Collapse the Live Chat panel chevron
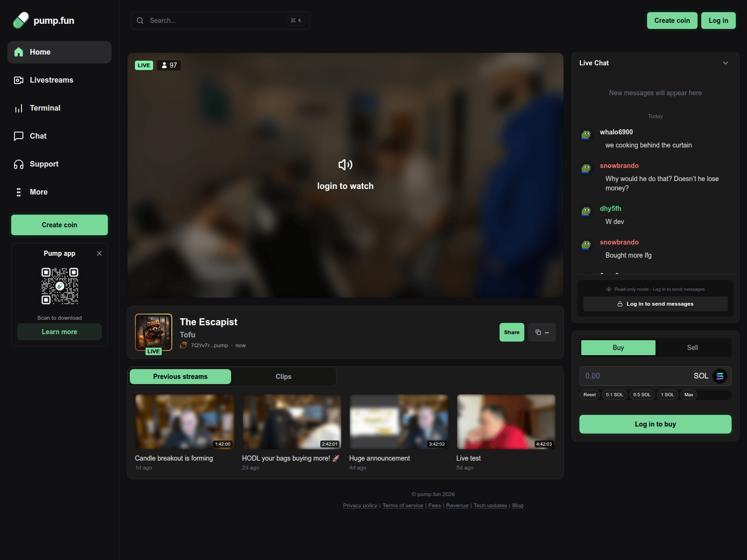The height and width of the screenshot is (560, 747). [726, 63]
